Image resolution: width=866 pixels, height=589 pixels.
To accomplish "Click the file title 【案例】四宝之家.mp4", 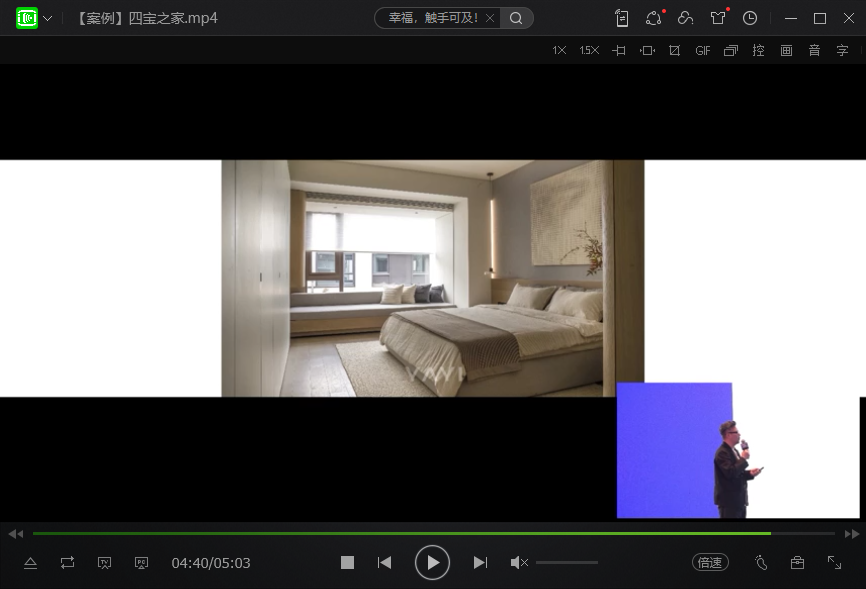I will pos(145,18).
